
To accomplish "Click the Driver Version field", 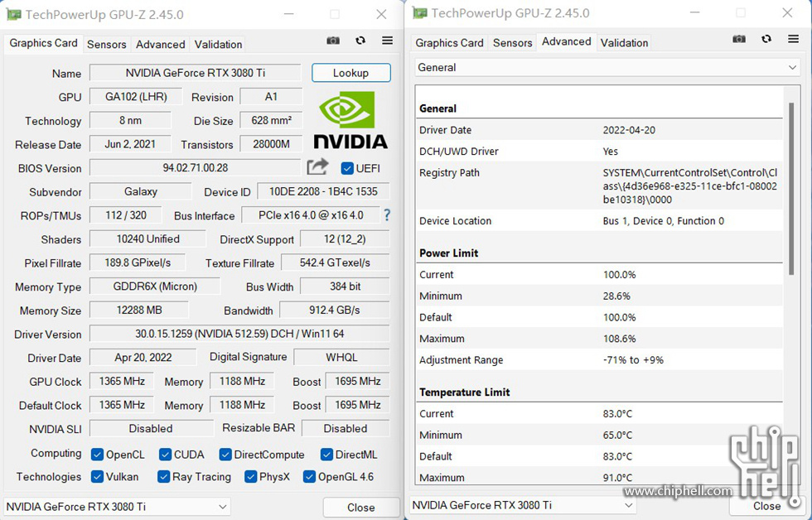I will (x=239, y=334).
